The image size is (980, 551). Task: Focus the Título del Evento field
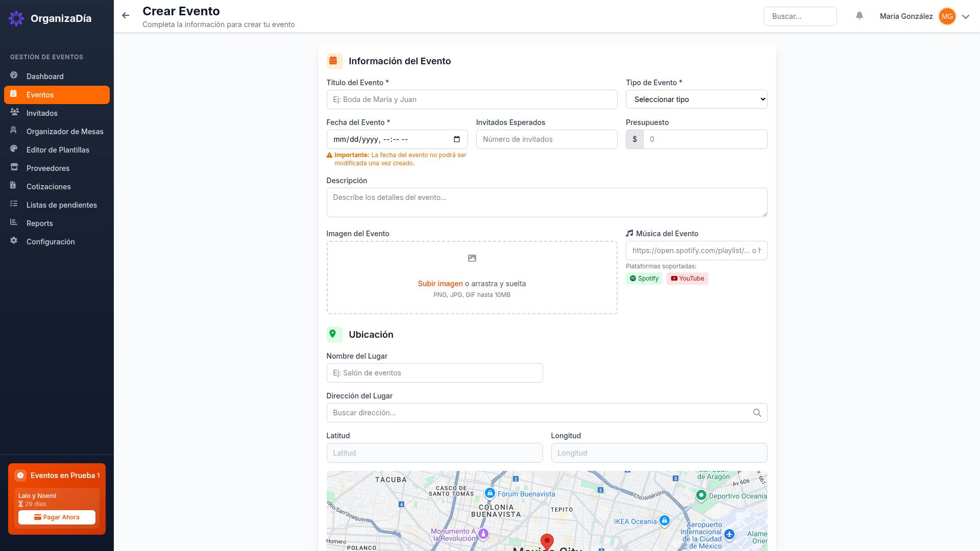472,99
